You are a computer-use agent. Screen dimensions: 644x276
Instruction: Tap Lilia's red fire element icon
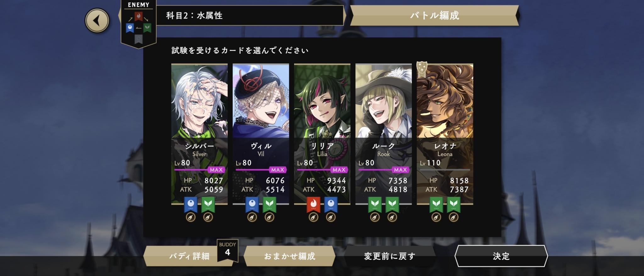pyautogui.click(x=313, y=205)
